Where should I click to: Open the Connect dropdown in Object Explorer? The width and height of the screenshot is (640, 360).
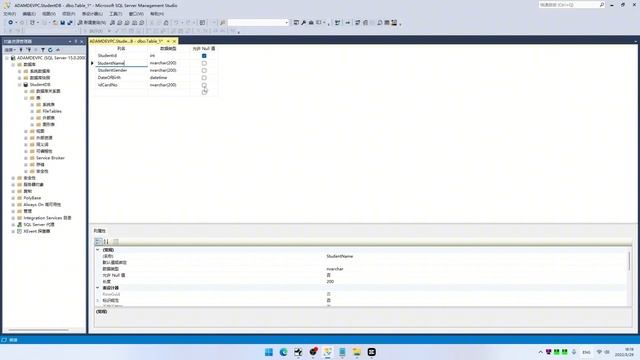[10, 50]
